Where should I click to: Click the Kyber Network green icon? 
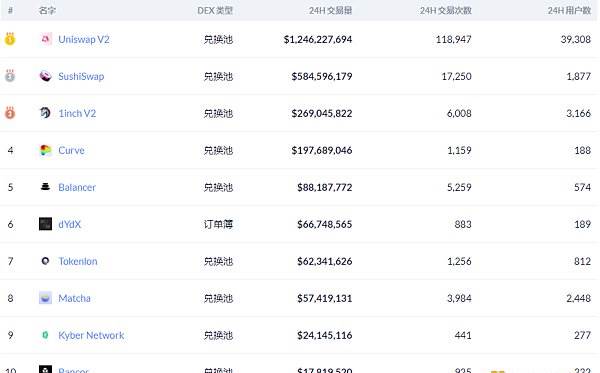(x=45, y=335)
